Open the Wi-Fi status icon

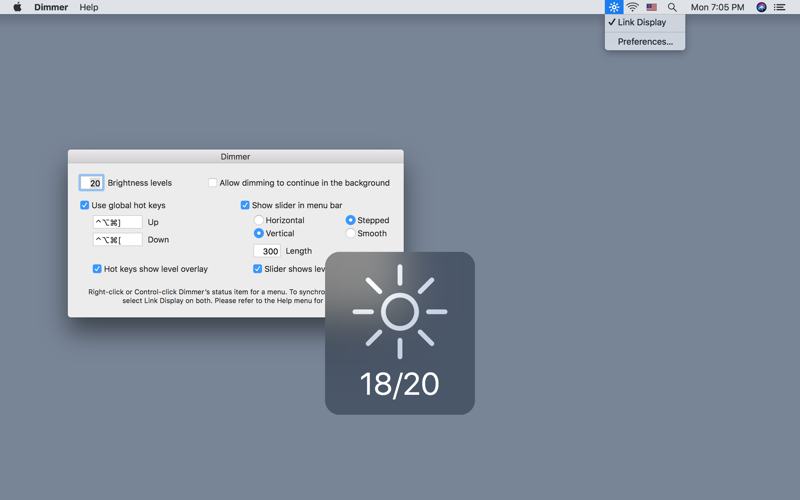633,7
